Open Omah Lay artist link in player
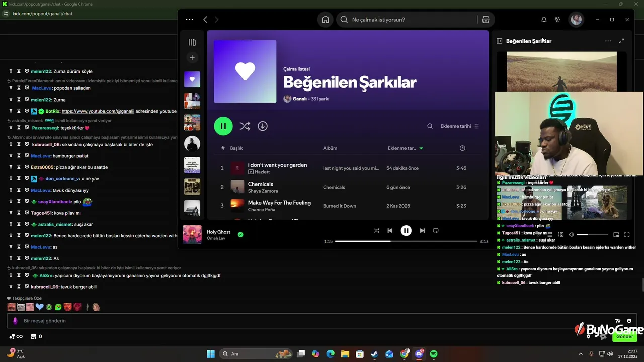Viewport: 644px width, 362px height. [216, 238]
